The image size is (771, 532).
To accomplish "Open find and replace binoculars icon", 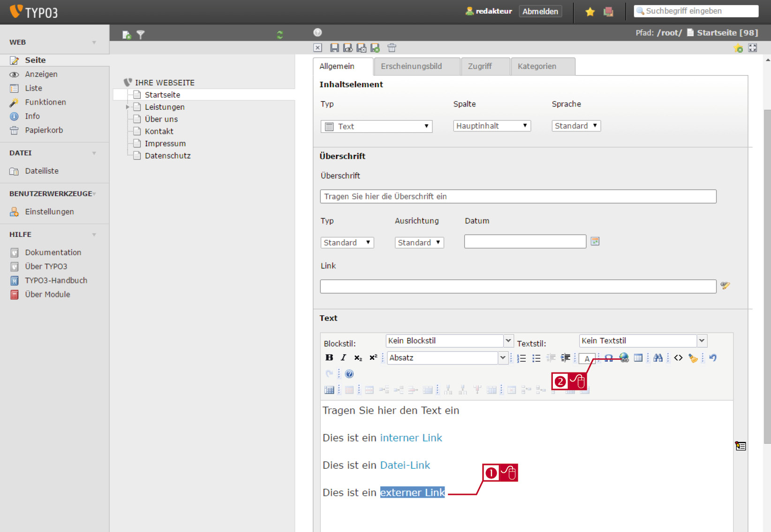I will (x=658, y=357).
